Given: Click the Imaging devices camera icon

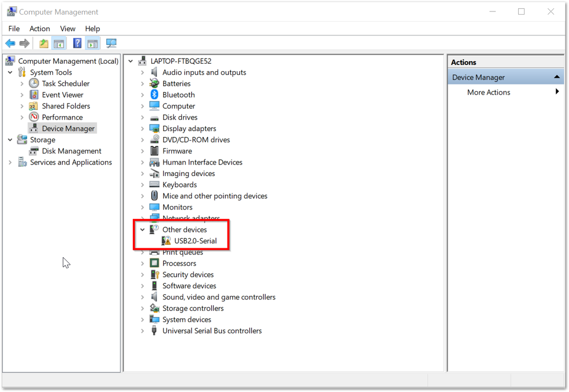Looking at the screenshot, I should pyautogui.click(x=154, y=174).
